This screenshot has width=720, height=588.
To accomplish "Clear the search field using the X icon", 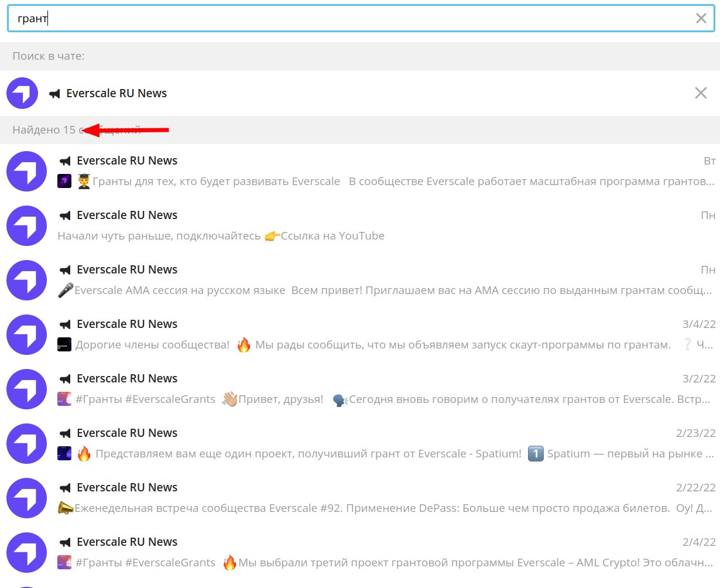I will [701, 18].
